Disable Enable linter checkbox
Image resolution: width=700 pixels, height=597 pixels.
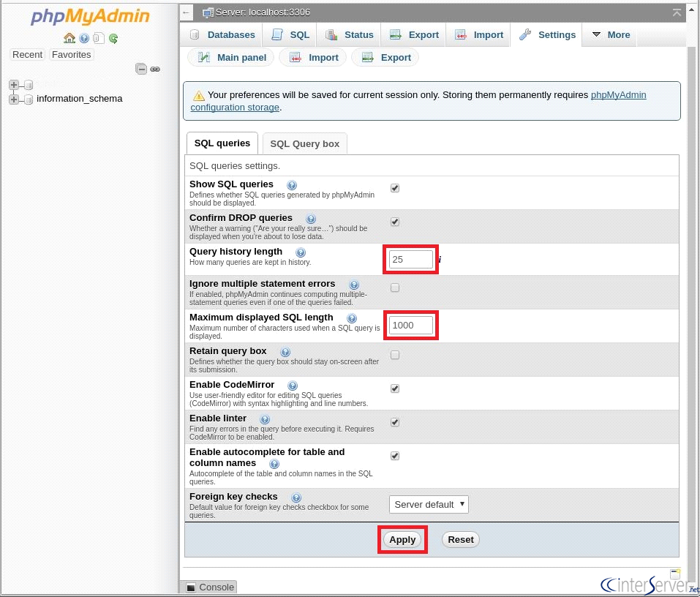[395, 422]
